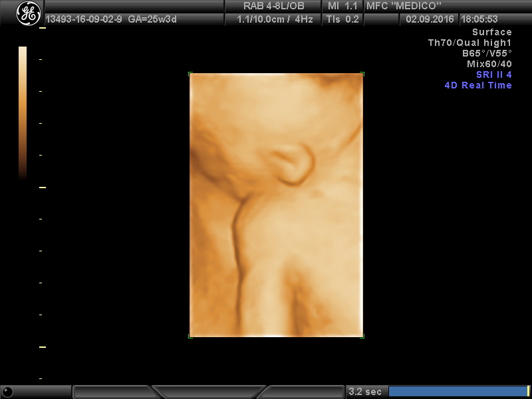Click the B65°/V55° angle setting
Viewport: 532px width, 399px height.
pos(487,53)
